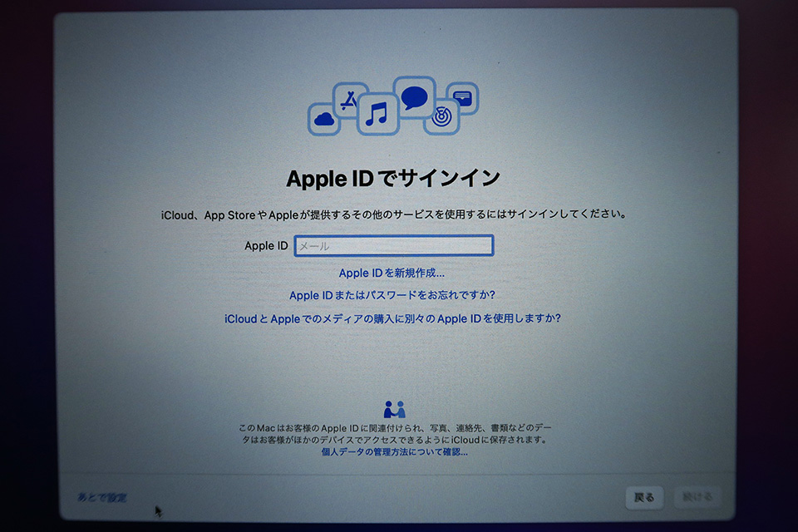Open 個人データの管理方法について確認 link
The width and height of the screenshot is (798, 532).
[394, 452]
